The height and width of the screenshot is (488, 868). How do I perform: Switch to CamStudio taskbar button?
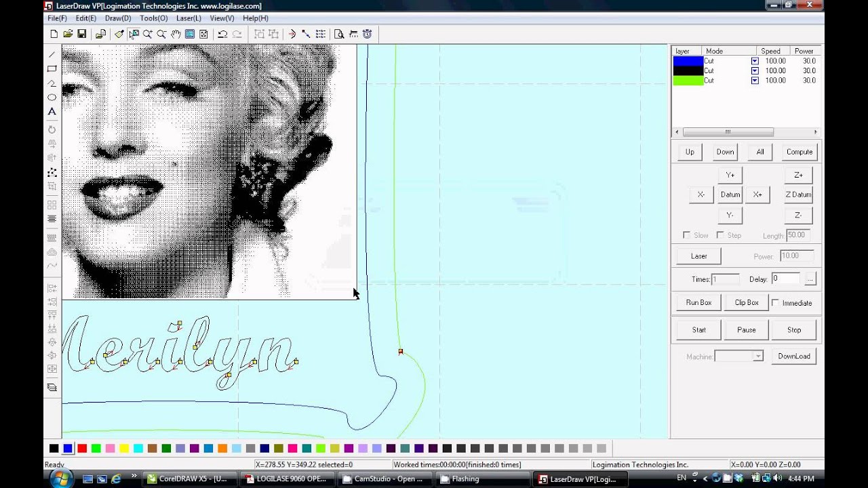[384, 479]
